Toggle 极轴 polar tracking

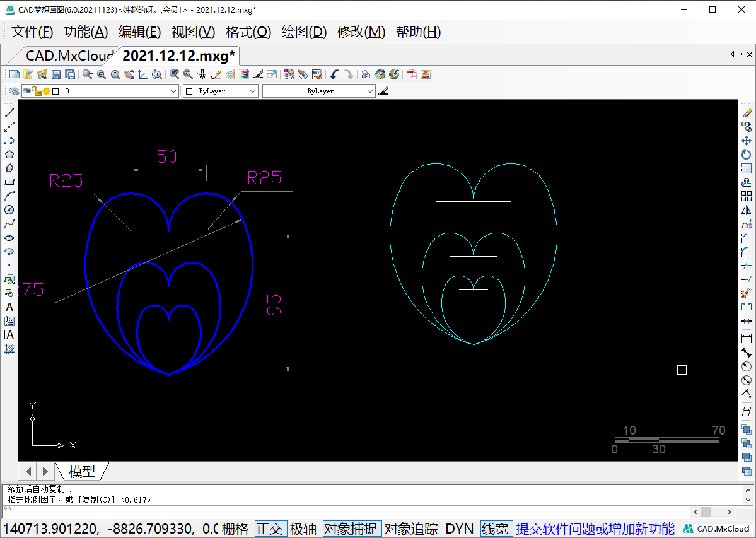pos(303,529)
